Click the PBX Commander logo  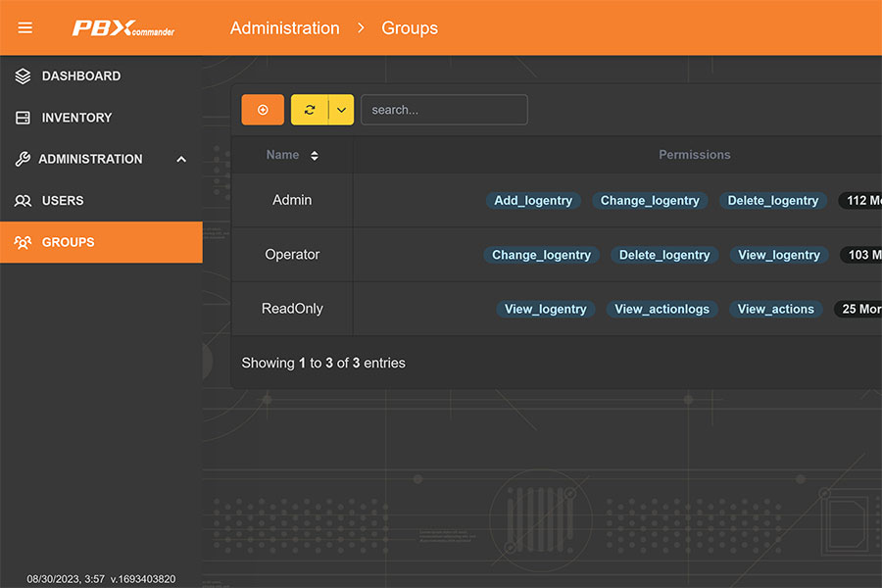pos(123,27)
